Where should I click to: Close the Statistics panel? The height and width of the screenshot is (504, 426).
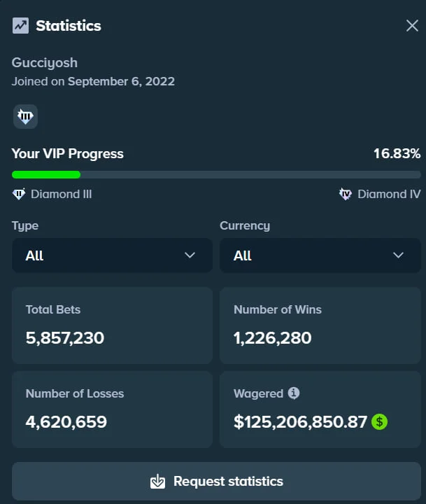[x=412, y=26]
